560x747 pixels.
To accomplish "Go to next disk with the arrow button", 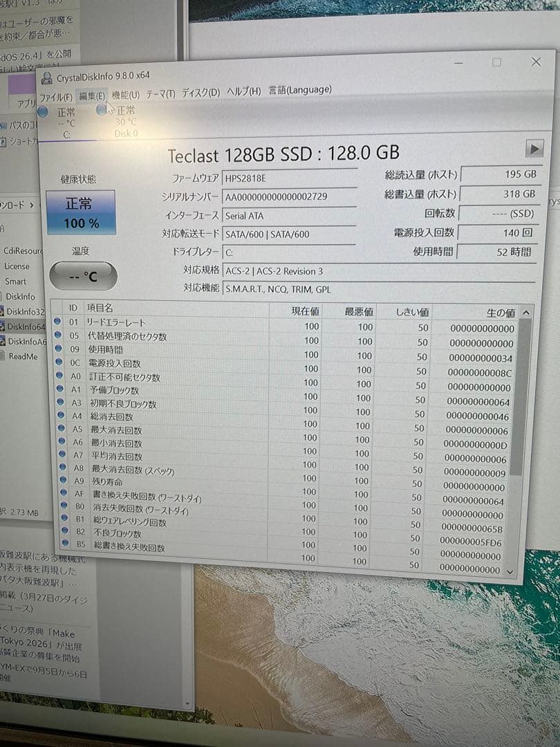I will [534, 149].
